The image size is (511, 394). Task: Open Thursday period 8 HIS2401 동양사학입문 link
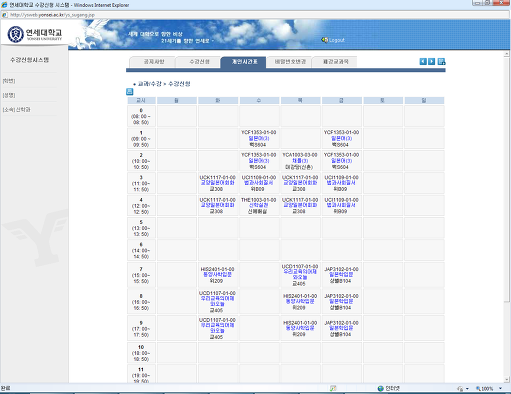[300, 301]
